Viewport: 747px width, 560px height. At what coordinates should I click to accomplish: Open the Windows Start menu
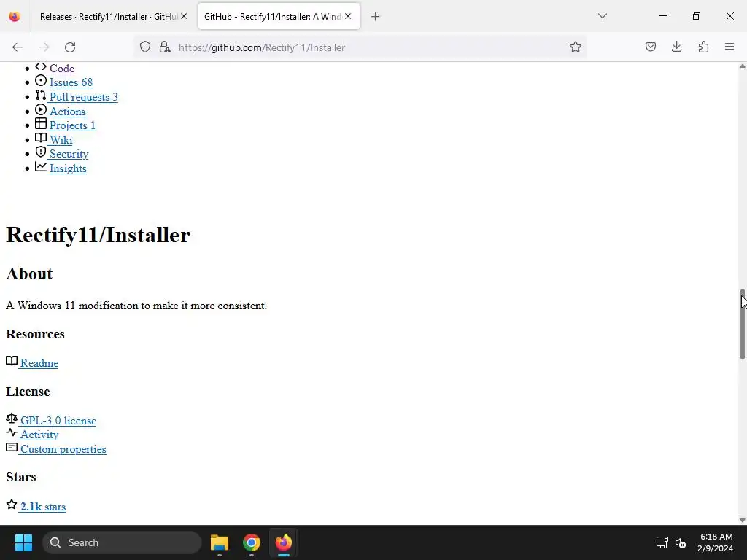(x=23, y=542)
